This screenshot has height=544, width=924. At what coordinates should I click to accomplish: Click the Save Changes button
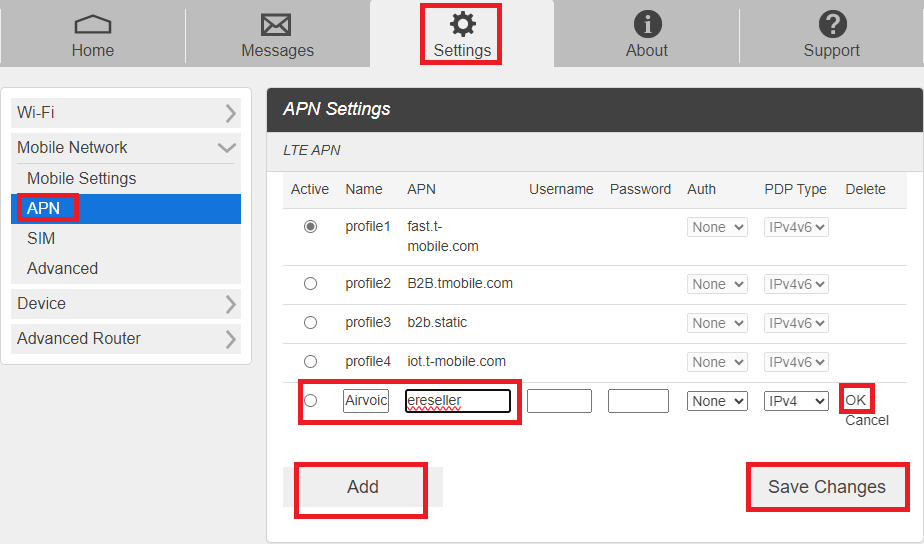827,487
